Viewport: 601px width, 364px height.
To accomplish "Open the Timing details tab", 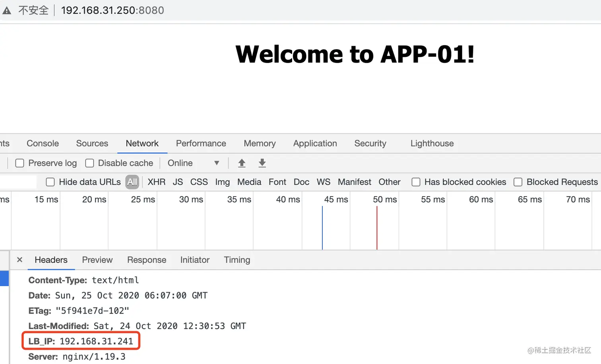I will tap(237, 260).
